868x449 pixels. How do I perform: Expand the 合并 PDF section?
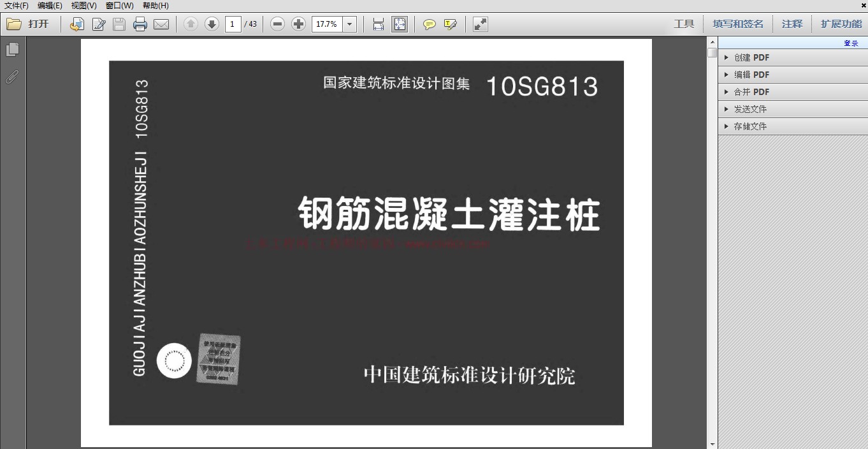point(793,92)
